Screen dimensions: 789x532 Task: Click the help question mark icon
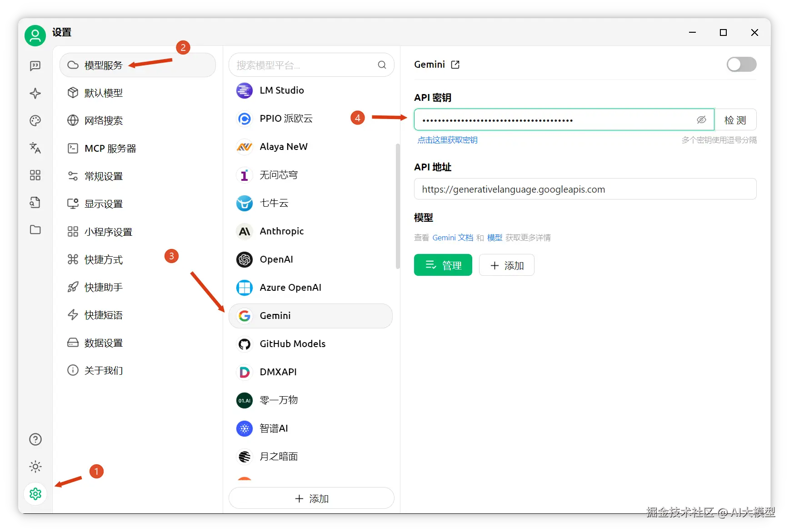coord(35,439)
